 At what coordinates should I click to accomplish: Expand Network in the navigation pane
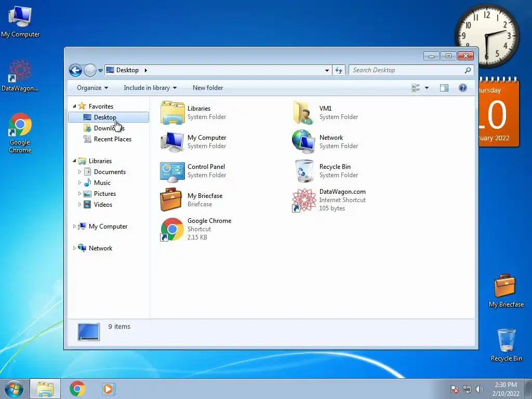(74, 248)
